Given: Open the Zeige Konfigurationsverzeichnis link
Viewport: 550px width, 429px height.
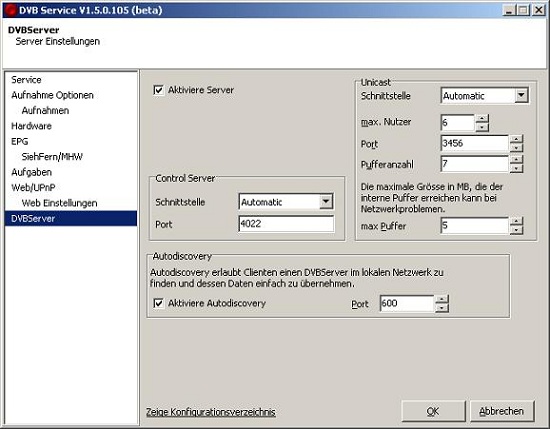Looking at the screenshot, I should pyautogui.click(x=210, y=412).
